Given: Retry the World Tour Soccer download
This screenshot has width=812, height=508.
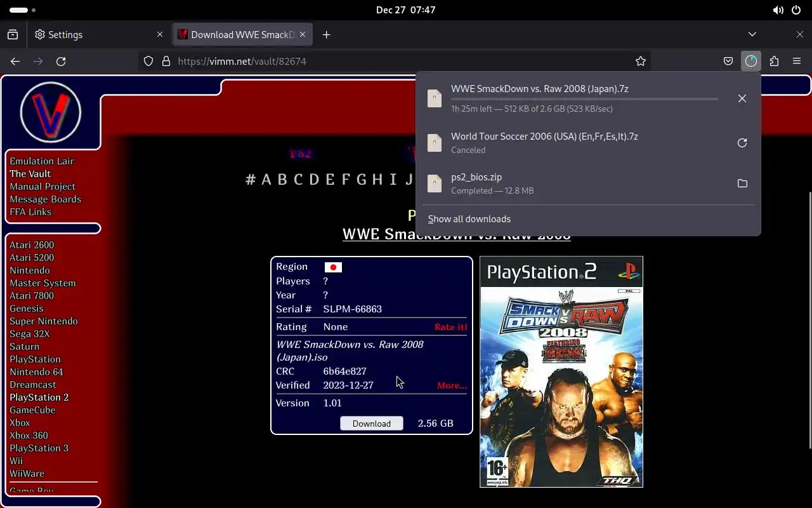Looking at the screenshot, I should (x=742, y=143).
